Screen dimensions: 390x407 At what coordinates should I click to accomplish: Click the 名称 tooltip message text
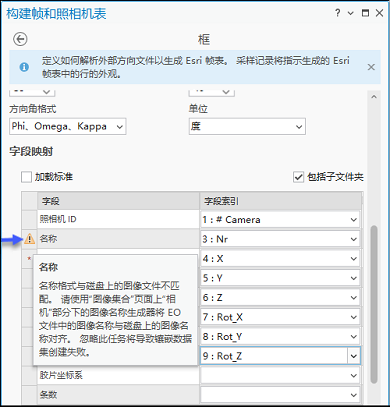(x=115, y=319)
